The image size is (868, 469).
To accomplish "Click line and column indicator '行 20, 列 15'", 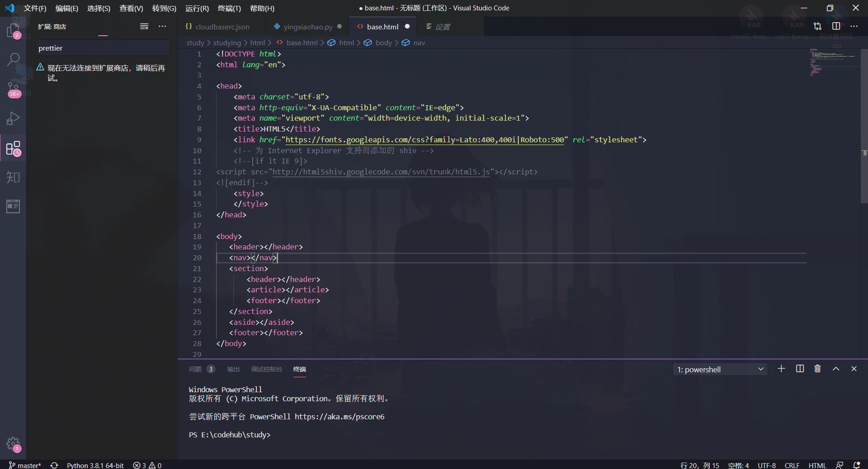I will 699,465.
